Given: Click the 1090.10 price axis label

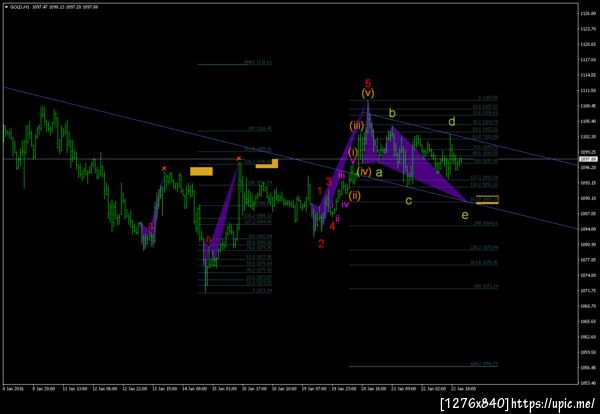Looking at the screenshot, I should pos(589,198).
